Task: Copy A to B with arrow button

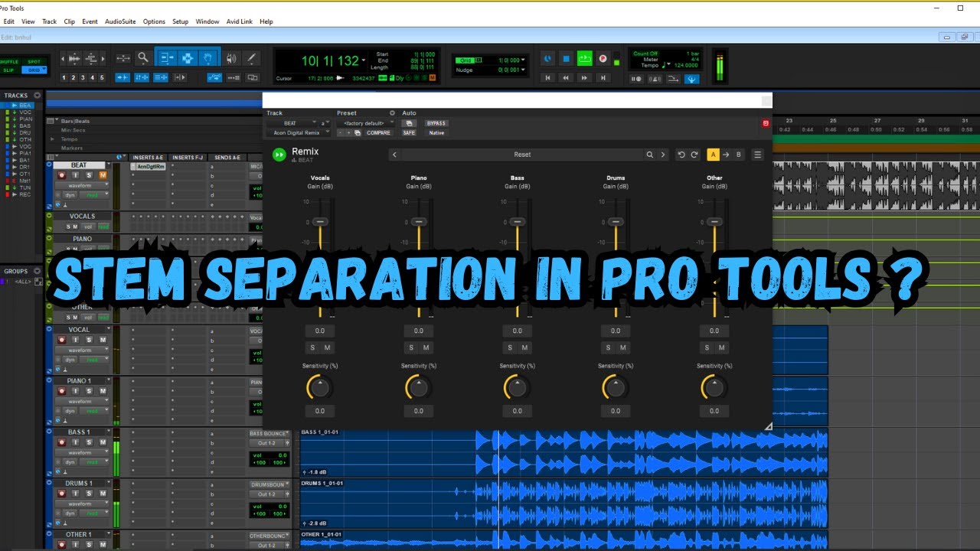Action: click(726, 155)
